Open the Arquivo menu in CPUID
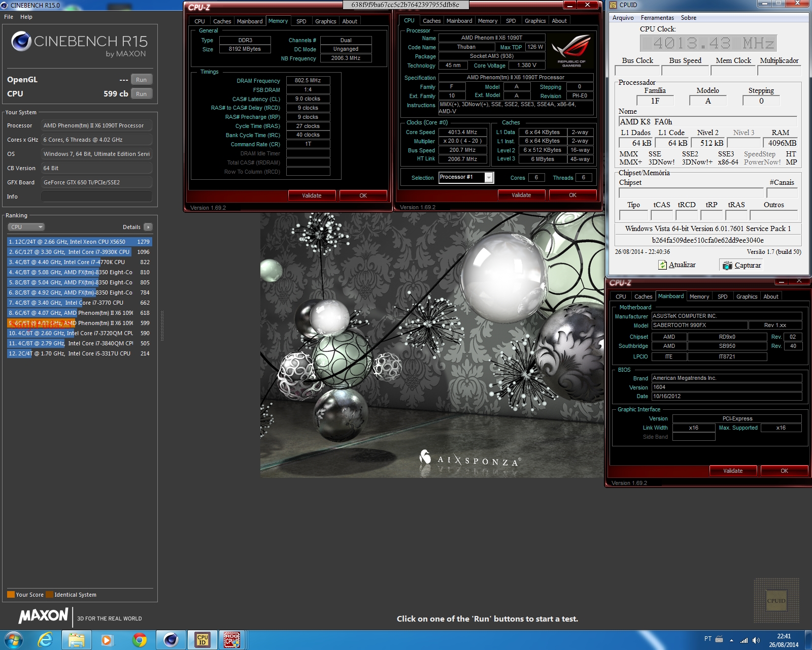 [623, 18]
